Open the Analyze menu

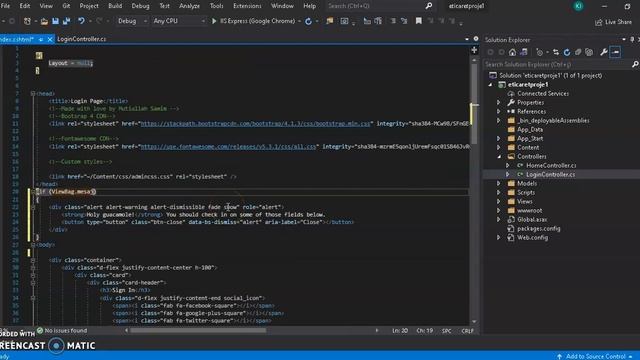[x=189, y=6]
